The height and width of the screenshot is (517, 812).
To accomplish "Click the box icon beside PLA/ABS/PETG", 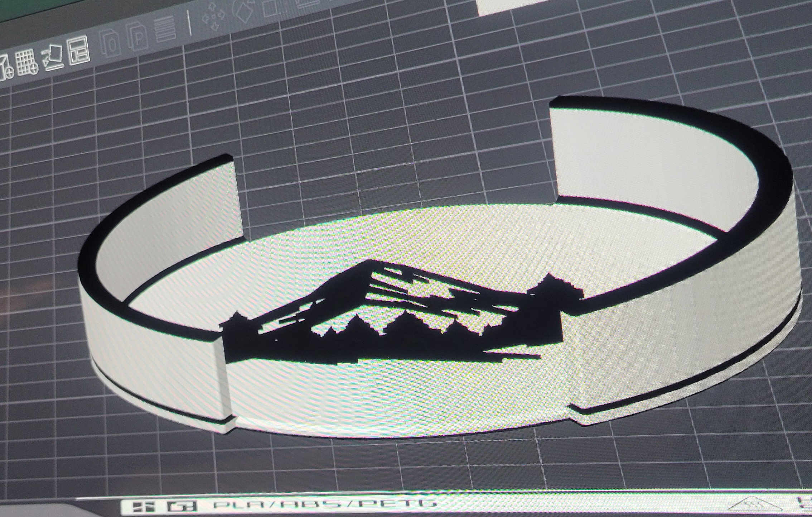I will click(182, 506).
